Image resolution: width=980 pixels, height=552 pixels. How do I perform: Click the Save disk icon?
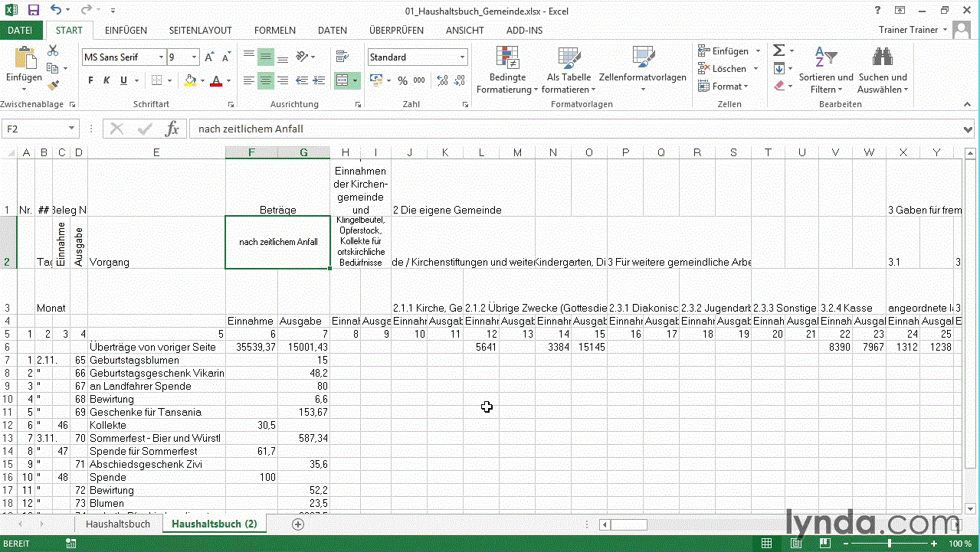coord(34,11)
